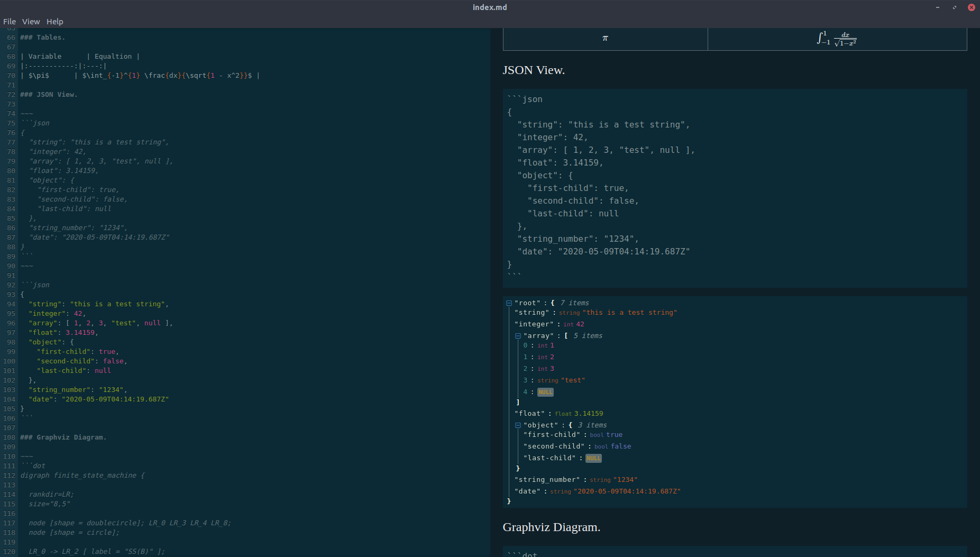
Task: Open the View menu
Action: click(x=31, y=22)
